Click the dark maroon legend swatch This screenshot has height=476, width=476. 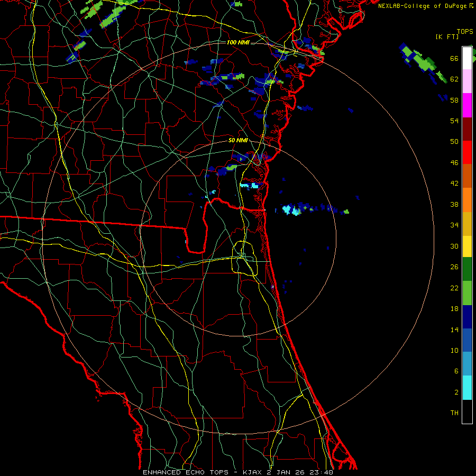(467, 129)
